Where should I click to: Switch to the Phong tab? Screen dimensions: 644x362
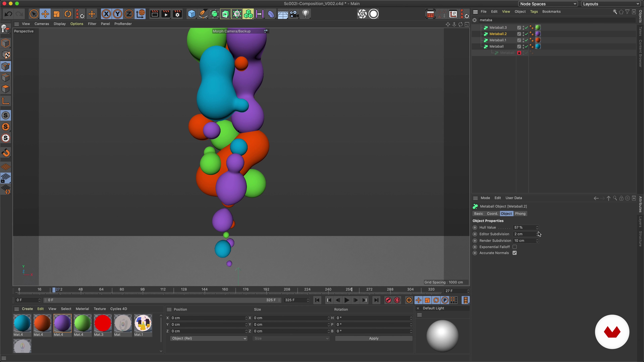point(520,214)
